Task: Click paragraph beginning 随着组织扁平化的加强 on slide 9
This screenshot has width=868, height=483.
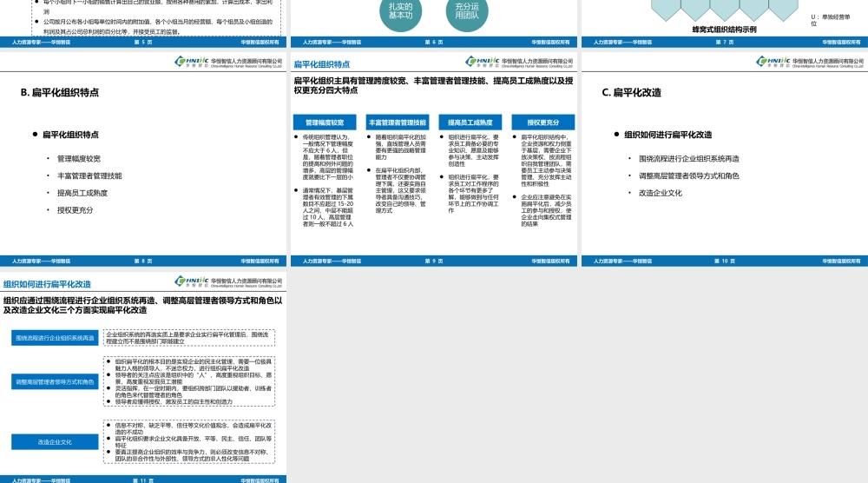Action: coord(401,147)
